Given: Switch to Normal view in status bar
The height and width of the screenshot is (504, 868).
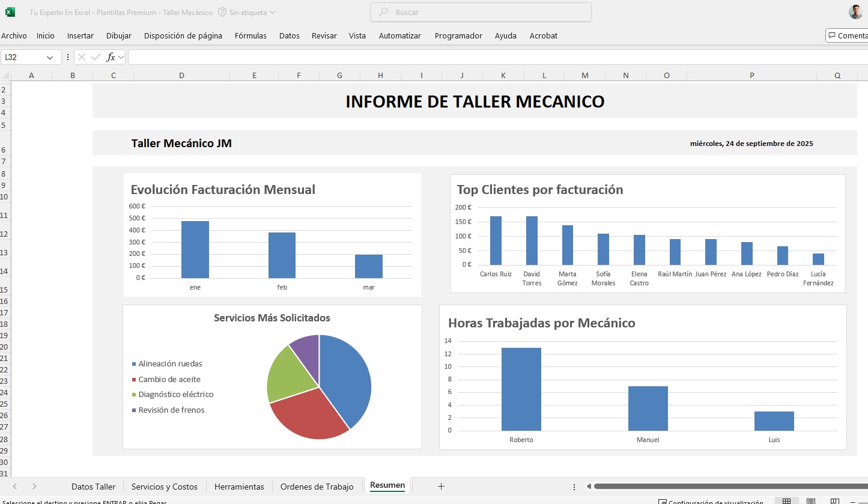Looking at the screenshot, I should click(786, 502).
